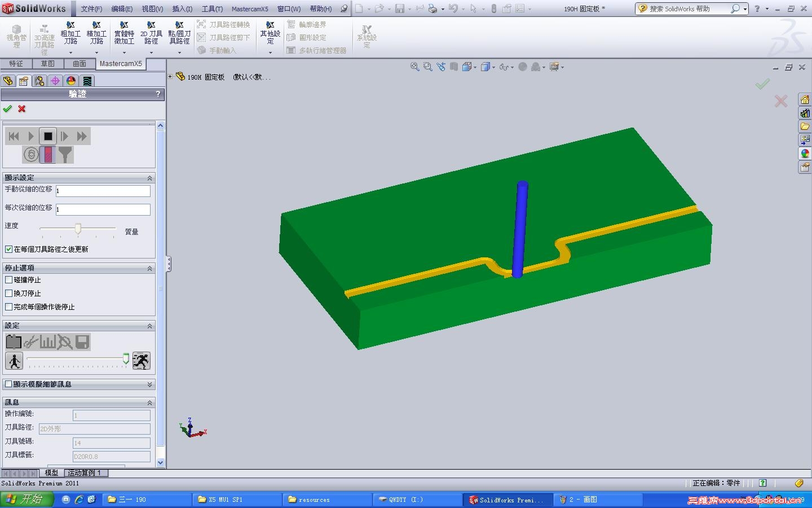
Task: Open Design Library in the task pane
Action: (805, 113)
